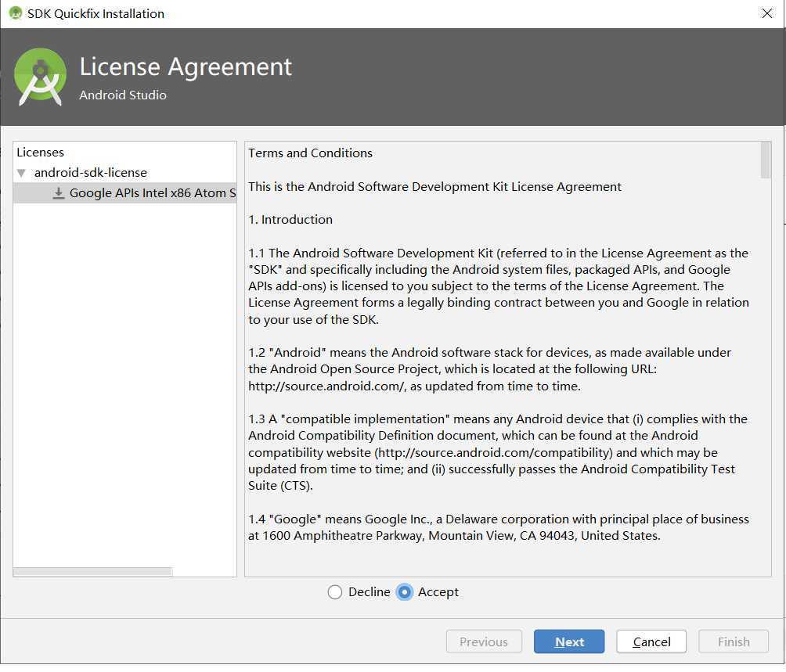Viewport: 786px width, 672px height.
Task: Click the 'License Agreement' header title
Action: [x=186, y=66]
